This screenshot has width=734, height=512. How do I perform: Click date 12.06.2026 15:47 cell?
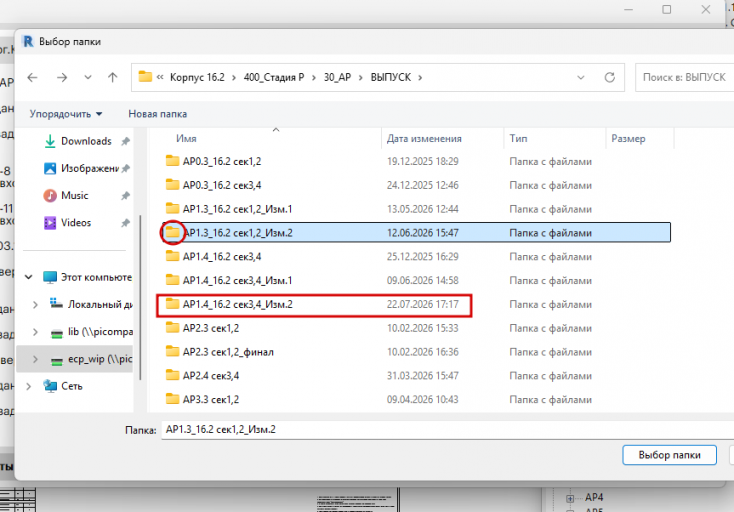pos(423,233)
